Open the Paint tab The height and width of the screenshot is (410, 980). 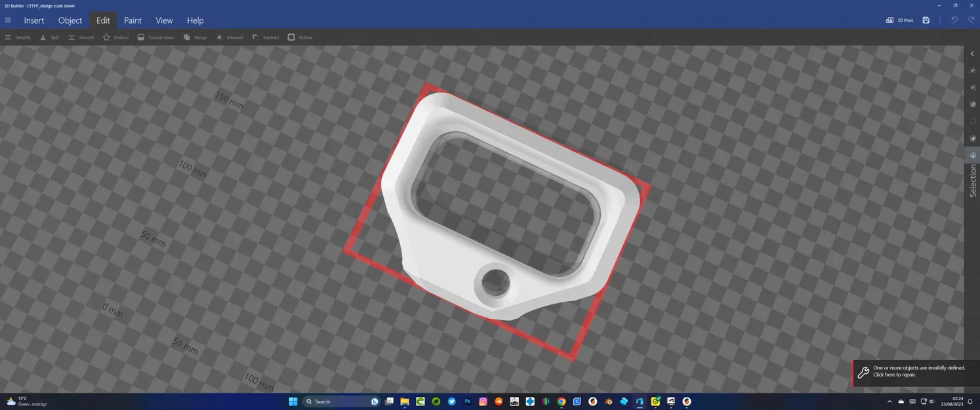tap(133, 20)
